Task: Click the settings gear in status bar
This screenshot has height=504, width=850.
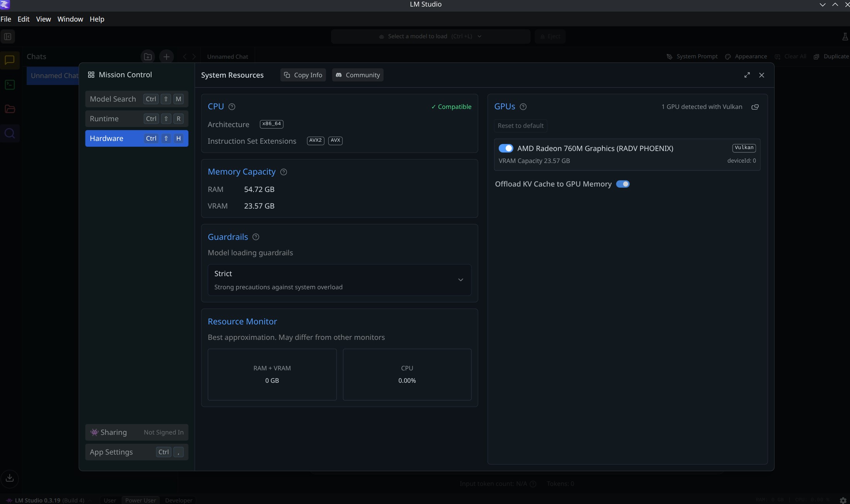Action: click(843, 500)
